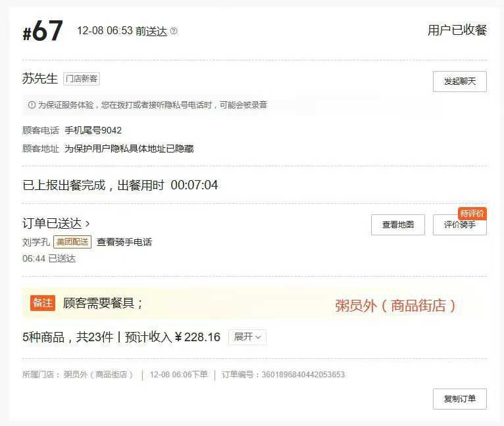Click the info icon before the recording notice
Image resolution: width=504 pixels, height=426 pixels.
click(x=32, y=105)
